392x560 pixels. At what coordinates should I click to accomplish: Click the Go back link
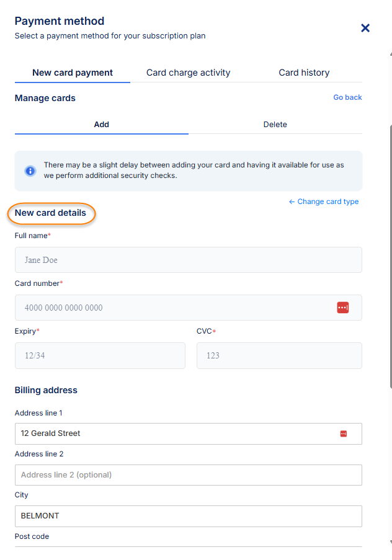pos(347,97)
